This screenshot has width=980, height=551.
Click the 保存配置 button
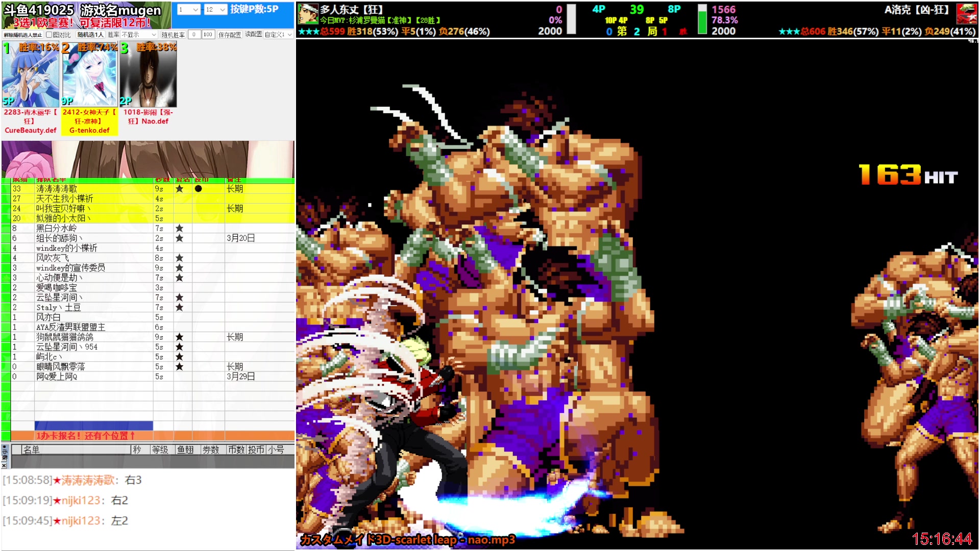(230, 35)
